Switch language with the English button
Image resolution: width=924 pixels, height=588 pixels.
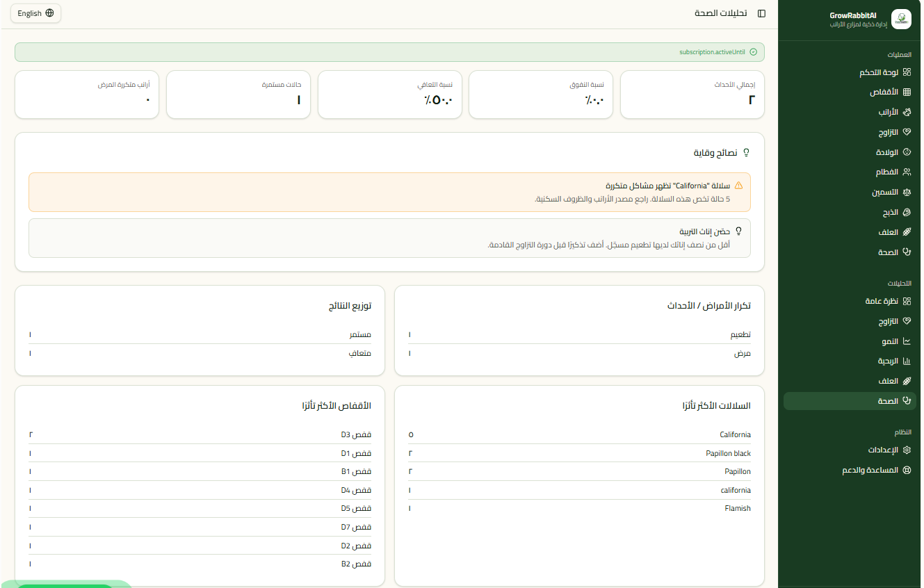click(35, 13)
